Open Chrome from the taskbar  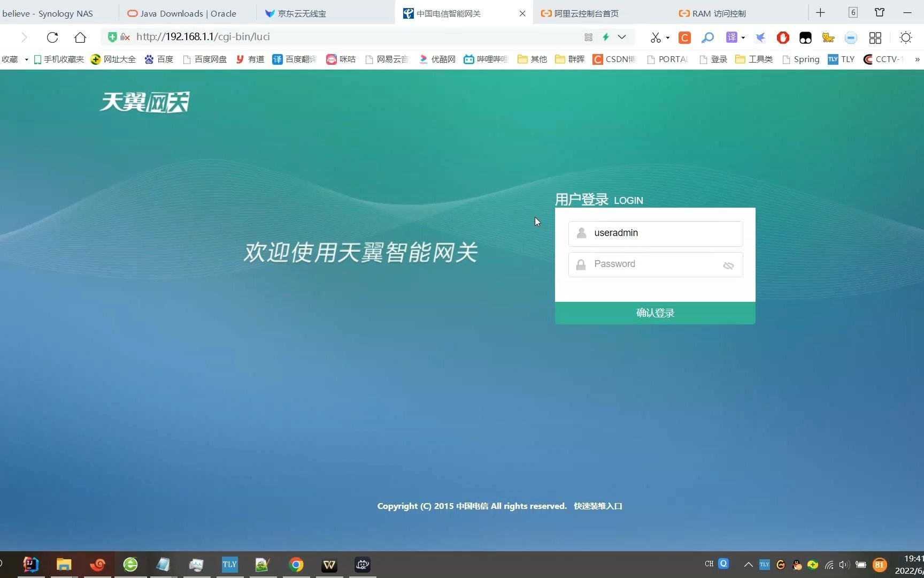click(296, 565)
